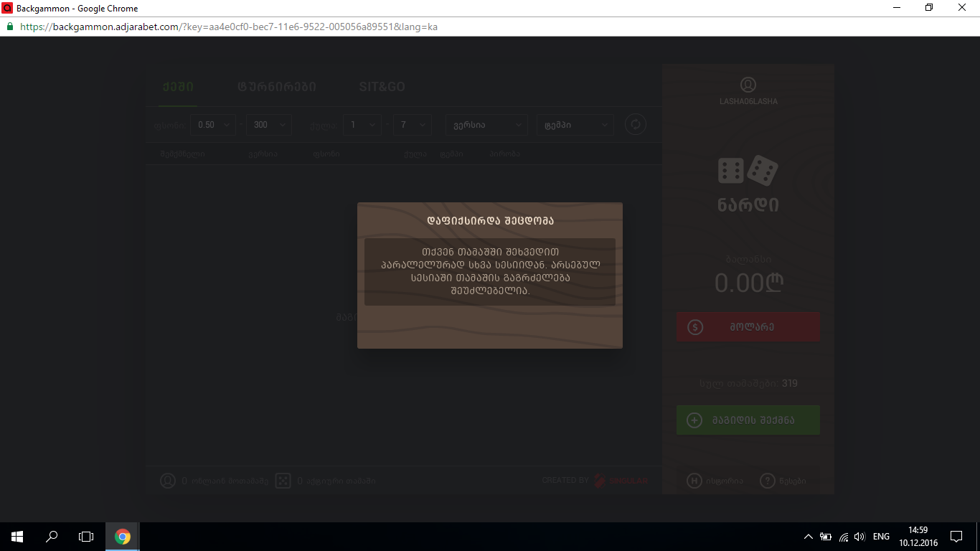Show hidden system tray icons
The height and width of the screenshot is (551, 980).
coord(809,537)
